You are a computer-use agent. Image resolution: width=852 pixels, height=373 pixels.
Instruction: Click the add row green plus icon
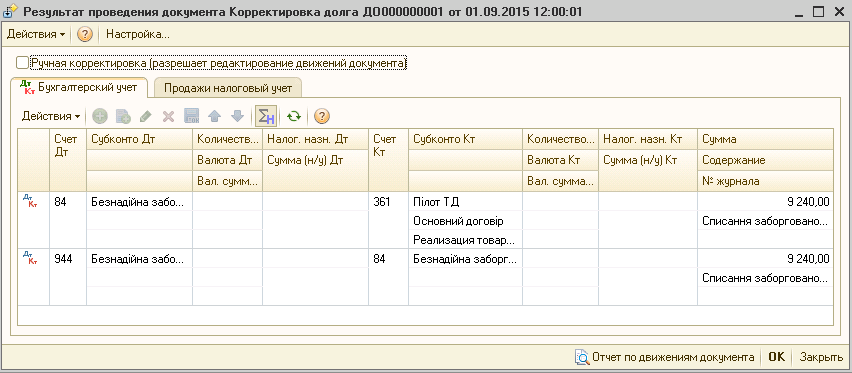pos(100,116)
